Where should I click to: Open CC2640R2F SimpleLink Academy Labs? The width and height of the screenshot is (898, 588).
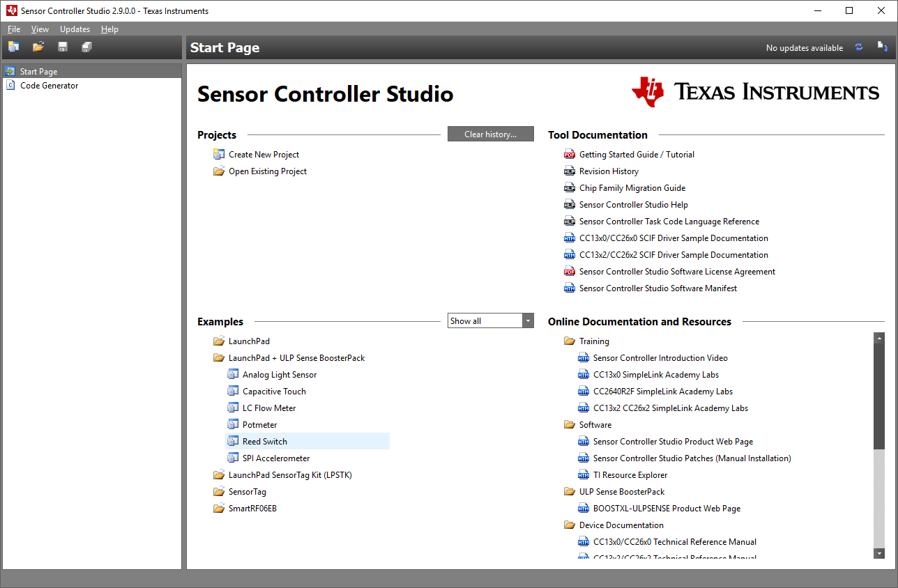[x=663, y=392]
